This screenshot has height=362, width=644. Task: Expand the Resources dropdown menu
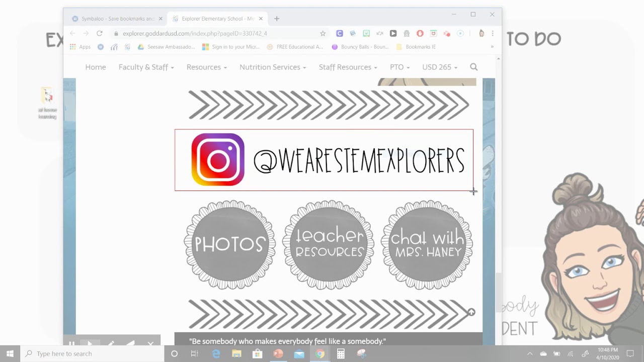(x=206, y=67)
